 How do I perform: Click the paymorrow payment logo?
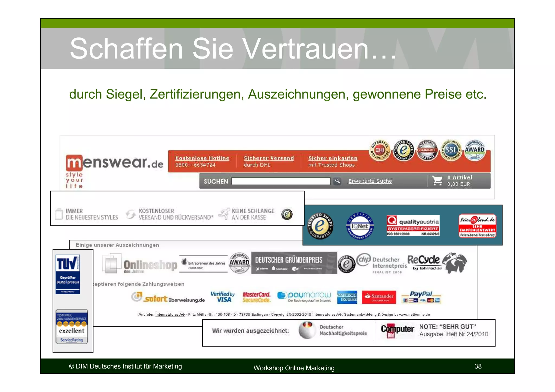[x=304, y=297]
